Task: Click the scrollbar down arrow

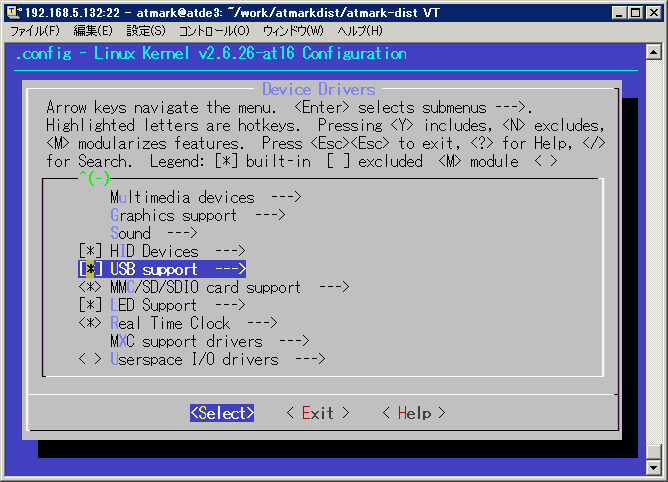Action: (x=654, y=468)
